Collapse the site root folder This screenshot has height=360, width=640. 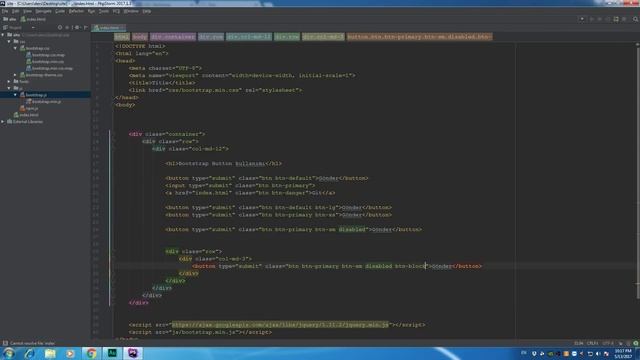pyautogui.click(x=3, y=35)
